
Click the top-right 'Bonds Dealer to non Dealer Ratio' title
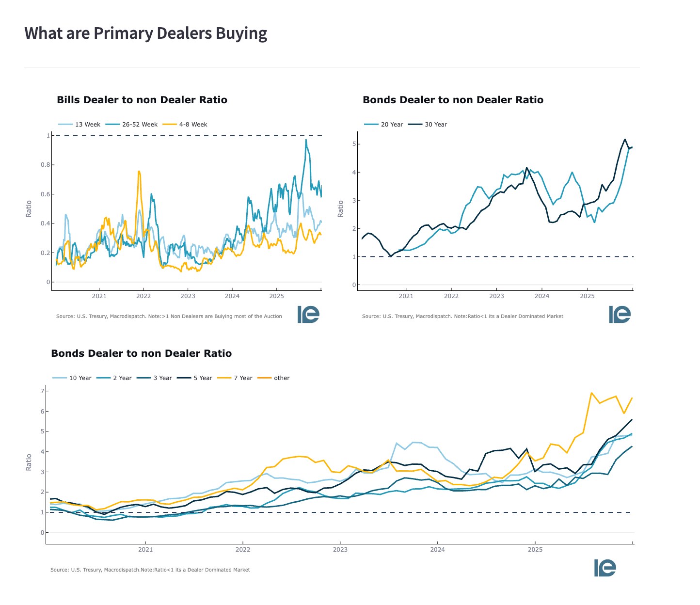point(453,100)
